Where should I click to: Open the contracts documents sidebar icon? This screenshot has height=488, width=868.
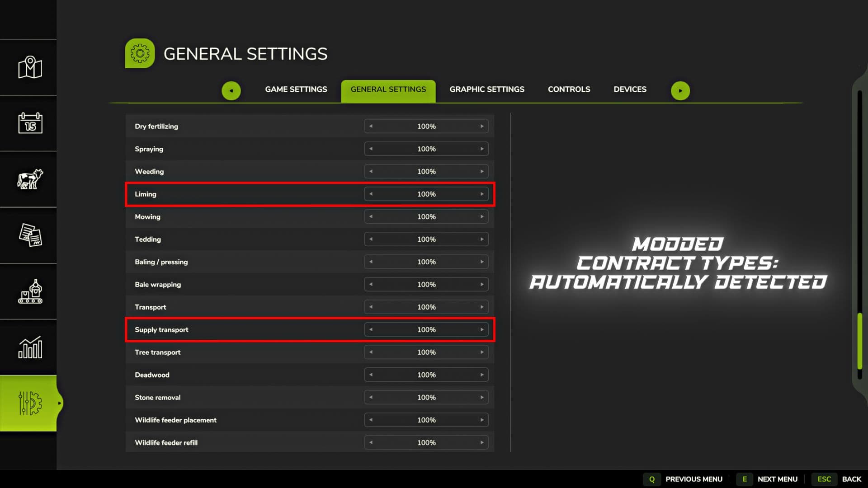30,235
